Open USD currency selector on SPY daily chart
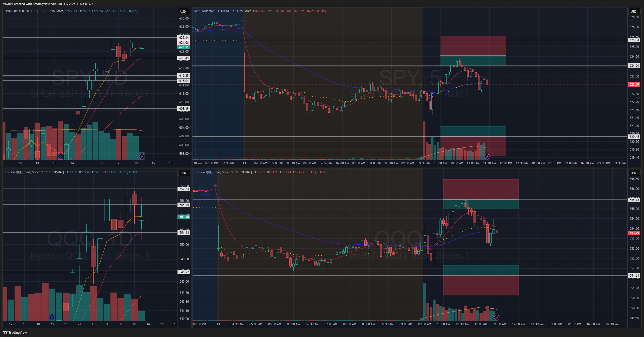Image resolution: width=644 pixels, height=337 pixels. (x=183, y=11)
